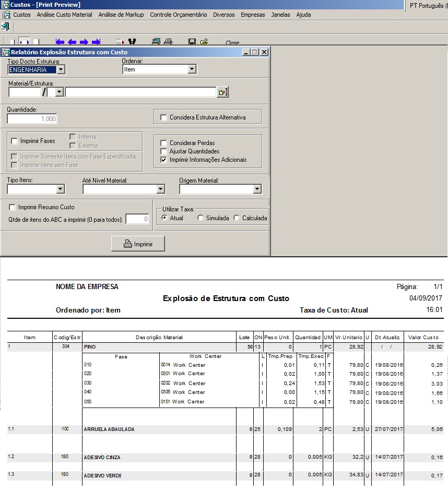The image size is (448, 491).
Task: Enable Considera Estrutura Alternativa checkbox
Action: pos(164,117)
